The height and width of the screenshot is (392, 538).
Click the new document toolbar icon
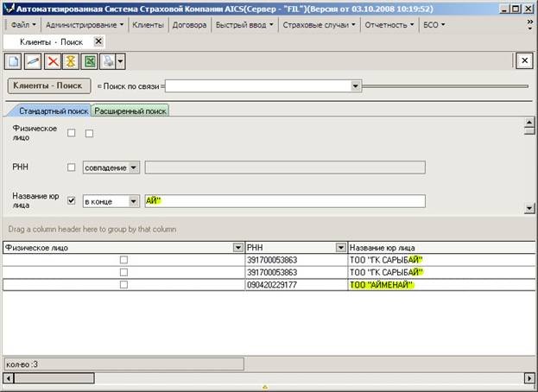(x=13, y=60)
